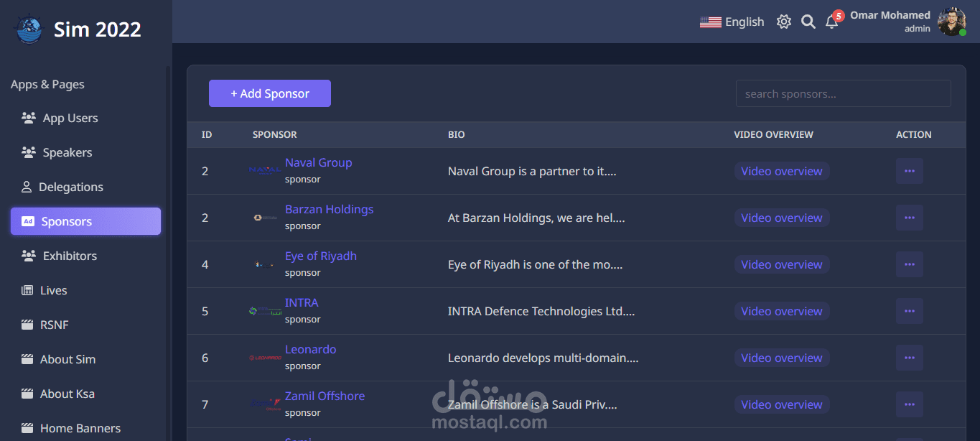Screen dimensions: 980x441
Task: Click the INTRA logo thumbnail
Action: 265,311
